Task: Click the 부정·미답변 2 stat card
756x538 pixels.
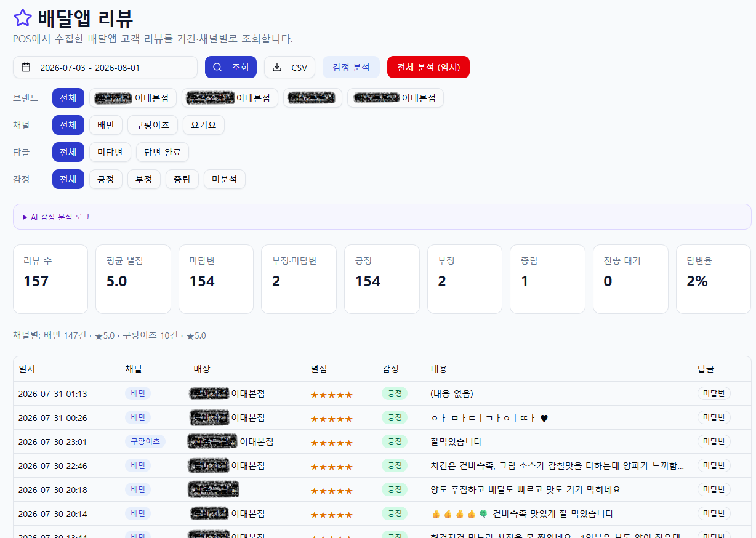Action: 299,279
